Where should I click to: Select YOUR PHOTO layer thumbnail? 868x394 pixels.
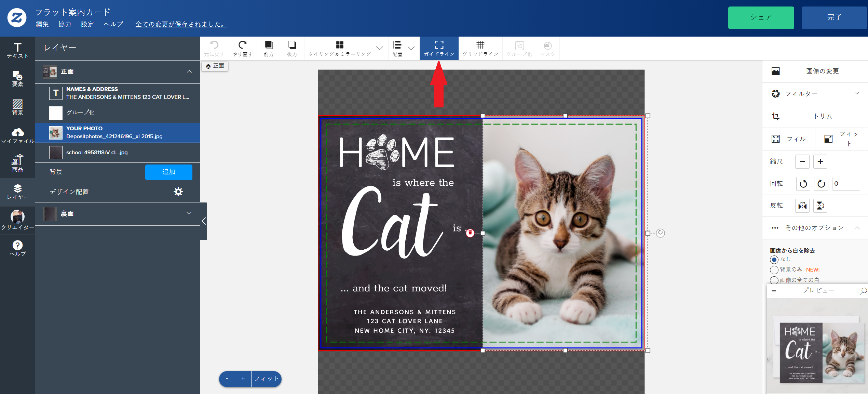click(56, 133)
